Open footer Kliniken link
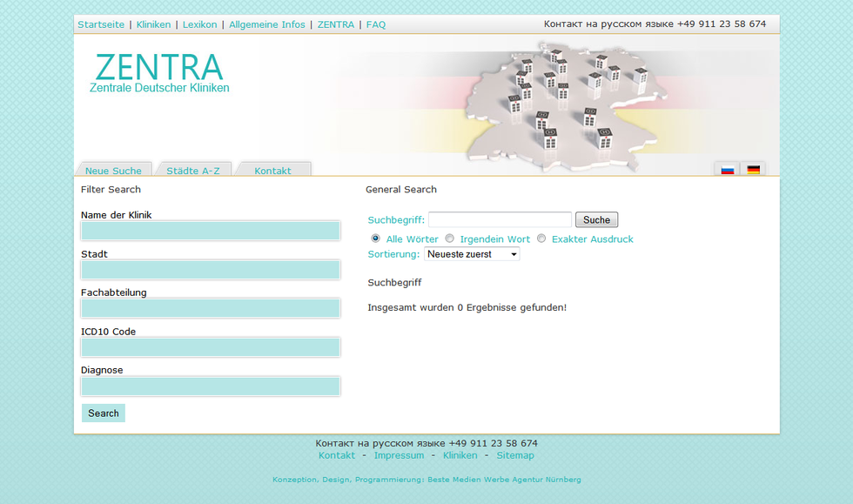 tap(460, 455)
